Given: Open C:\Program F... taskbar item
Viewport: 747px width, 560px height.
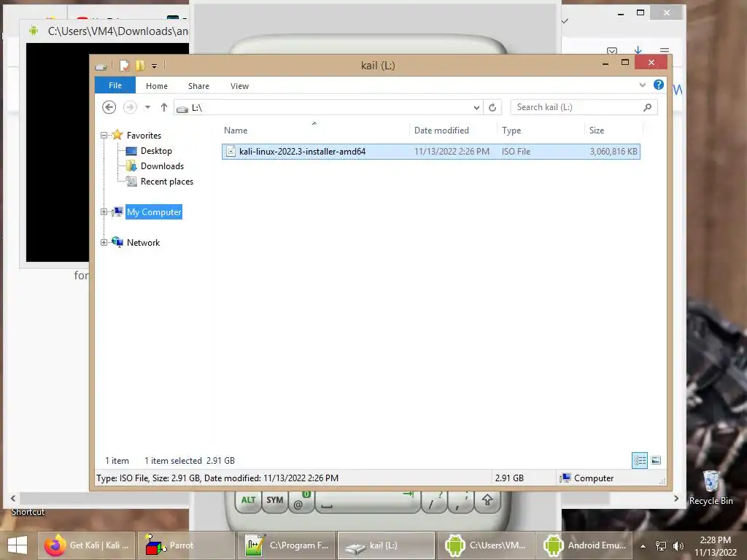Looking at the screenshot, I should pos(286,545).
